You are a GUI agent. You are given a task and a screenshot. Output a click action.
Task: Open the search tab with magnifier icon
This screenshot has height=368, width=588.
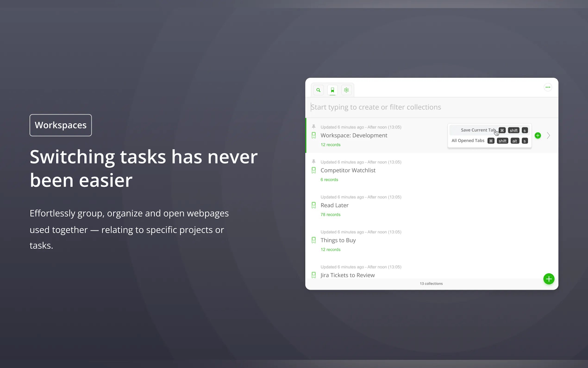[319, 90]
